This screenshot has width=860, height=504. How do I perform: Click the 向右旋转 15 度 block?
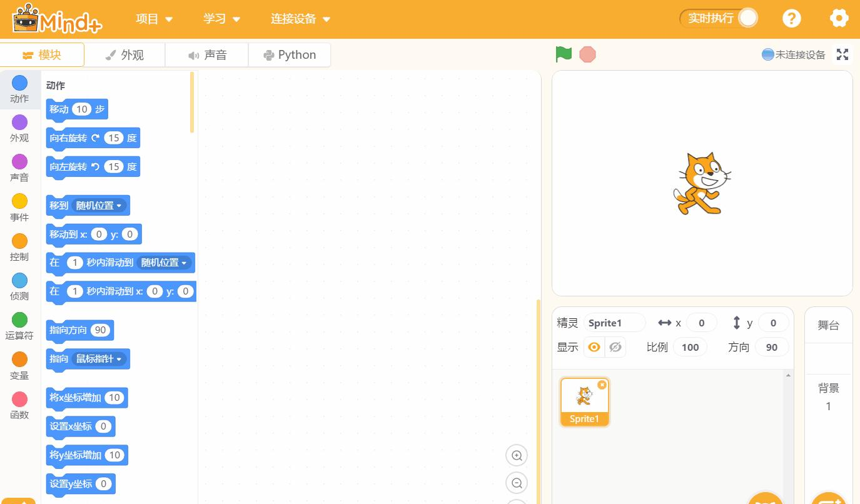[93, 139]
